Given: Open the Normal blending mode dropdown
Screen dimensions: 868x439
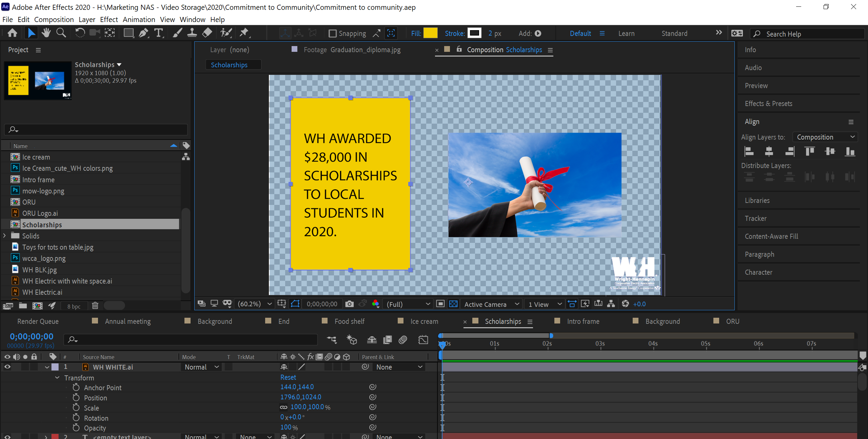Looking at the screenshot, I should pos(201,367).
